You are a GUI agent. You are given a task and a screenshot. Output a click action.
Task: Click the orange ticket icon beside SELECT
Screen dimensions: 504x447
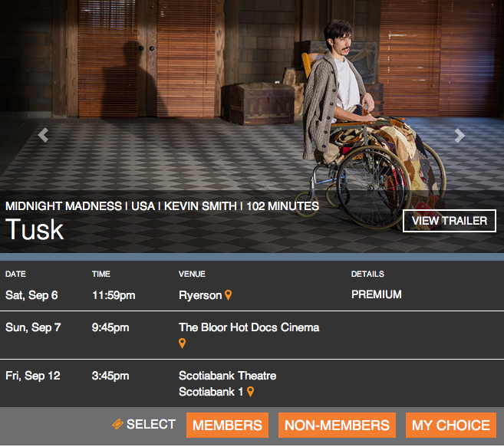coord(117,424)
